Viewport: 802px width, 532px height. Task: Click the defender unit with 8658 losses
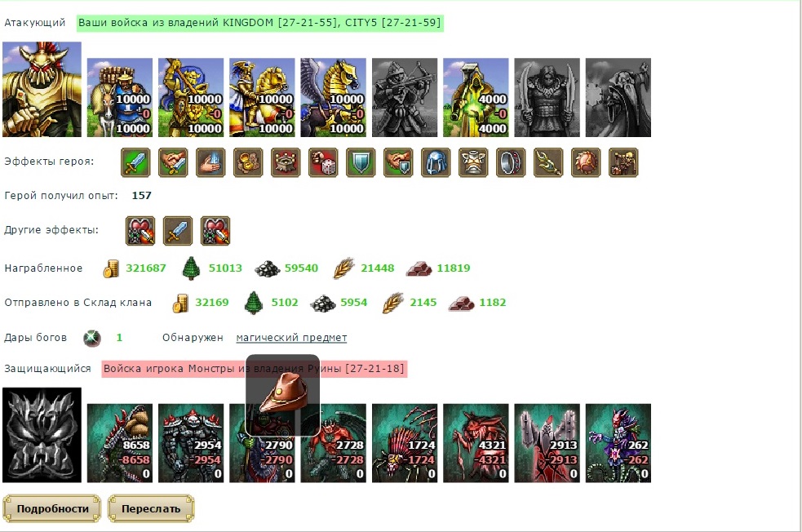120,444
